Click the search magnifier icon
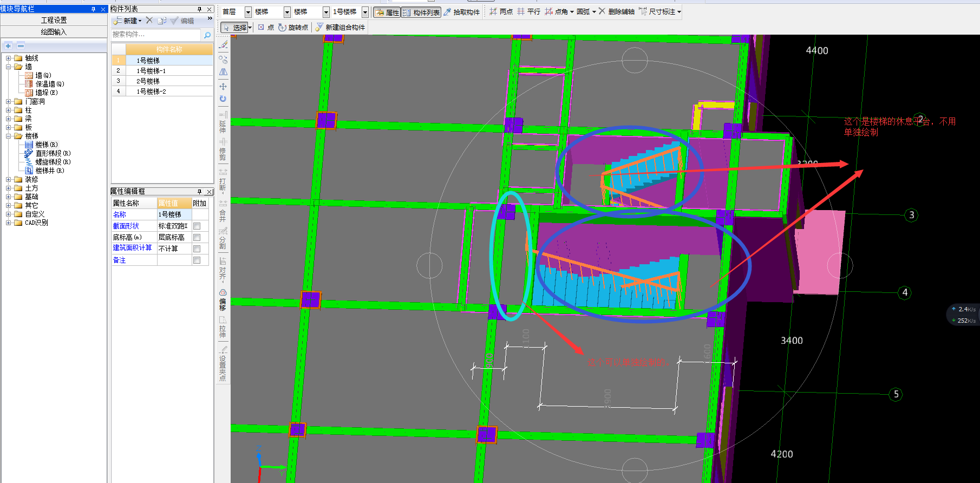The height and width of the screenshot is (483, 980). 207,35
